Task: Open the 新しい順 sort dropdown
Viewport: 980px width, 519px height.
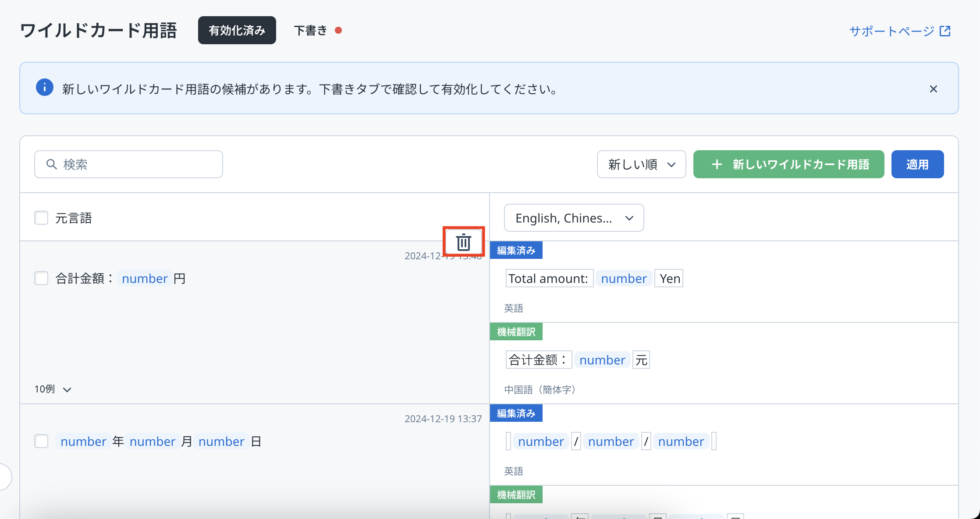Action: pyautogui.click(x=641, y=164)
